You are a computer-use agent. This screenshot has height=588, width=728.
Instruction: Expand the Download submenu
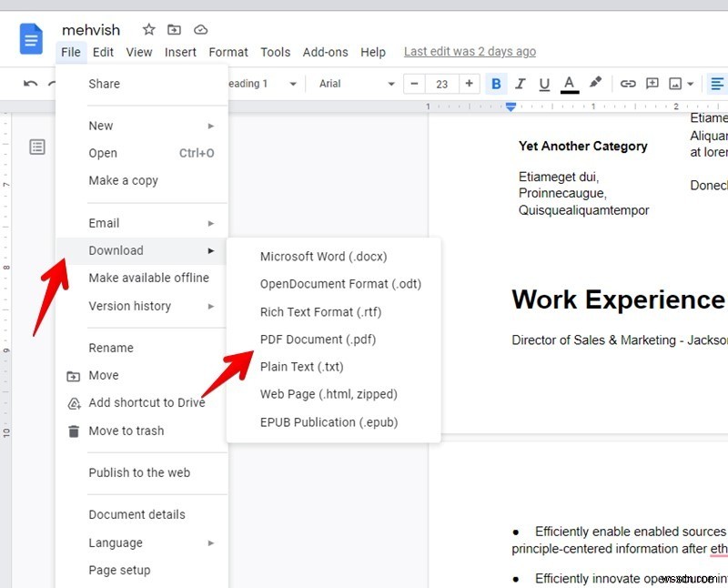pos(142,251)
